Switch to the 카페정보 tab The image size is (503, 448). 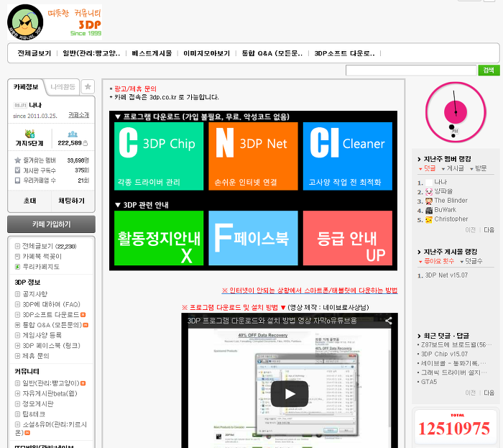point(26,87)
